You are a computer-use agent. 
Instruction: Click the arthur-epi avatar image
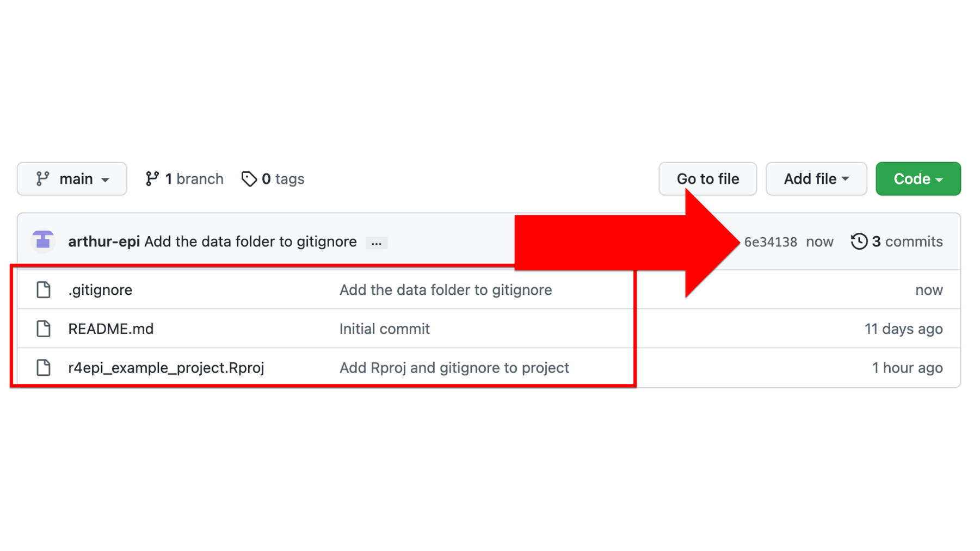pyautogui.click(x=43, y=241)
